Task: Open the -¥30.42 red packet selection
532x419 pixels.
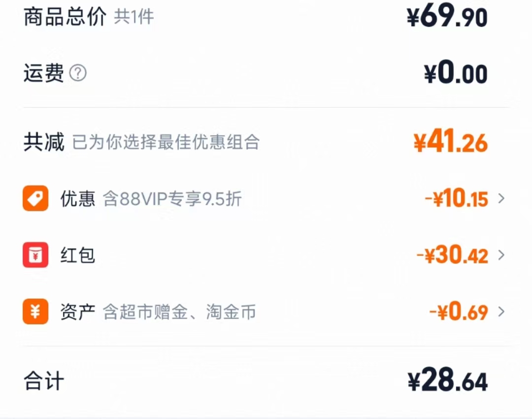Action: pyautogui.click(x=452, y=255)
